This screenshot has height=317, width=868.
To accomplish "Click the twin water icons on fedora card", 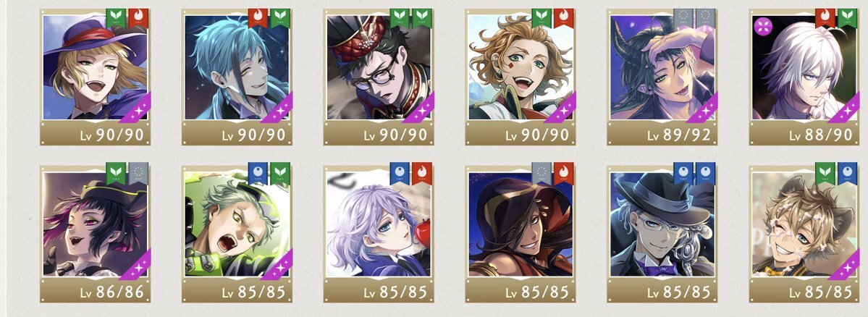I will point(694,173).
